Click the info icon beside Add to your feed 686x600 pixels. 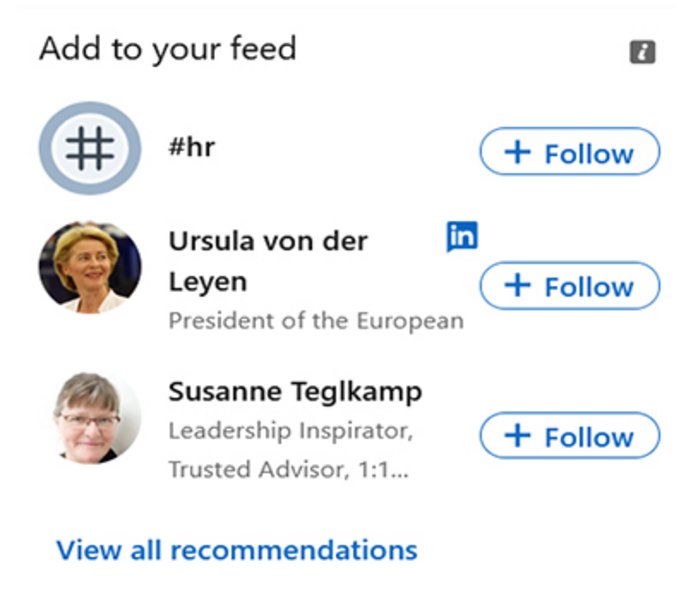(642, 52)
